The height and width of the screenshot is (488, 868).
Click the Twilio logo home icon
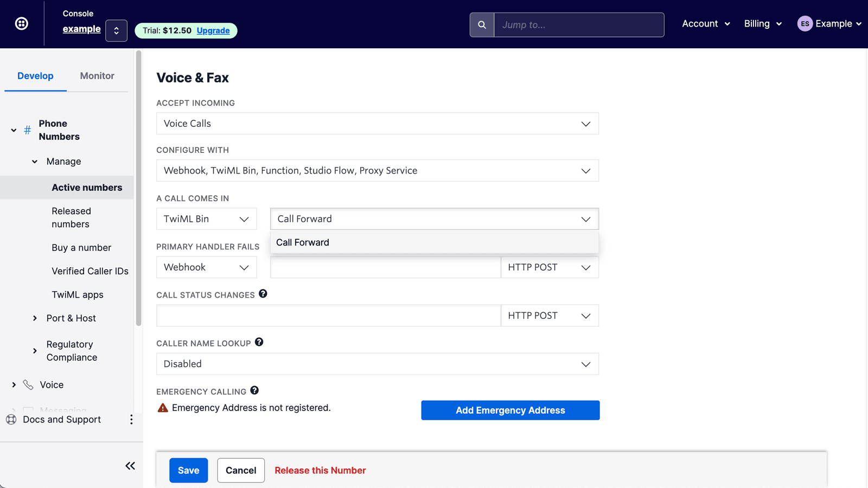pos(22,24)
